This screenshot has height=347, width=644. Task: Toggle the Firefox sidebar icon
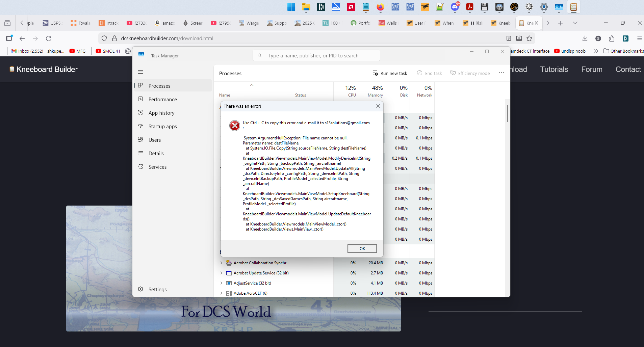pos(9,38)
